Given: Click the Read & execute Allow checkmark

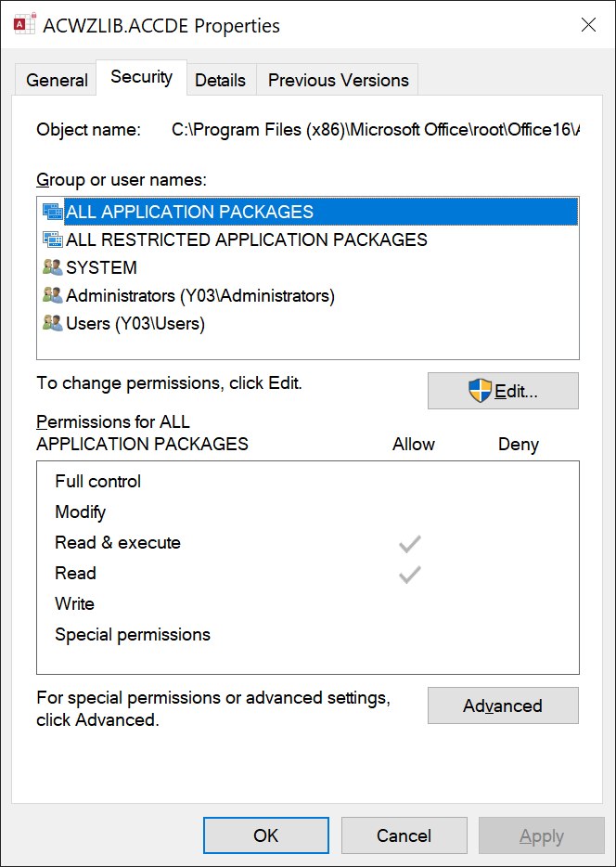Looking at the screenshot, I should [410, 544].
